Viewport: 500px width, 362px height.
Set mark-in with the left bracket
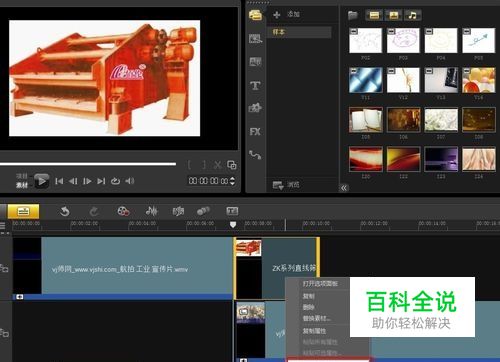click(189, 165)
